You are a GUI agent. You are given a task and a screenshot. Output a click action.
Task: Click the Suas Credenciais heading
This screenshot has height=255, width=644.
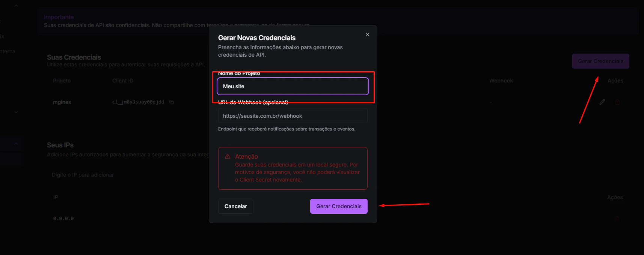74,57
